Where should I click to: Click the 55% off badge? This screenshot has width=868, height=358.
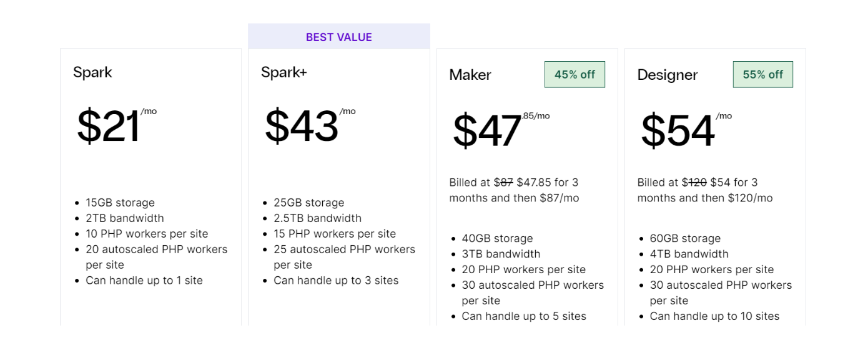coord(762,74)
